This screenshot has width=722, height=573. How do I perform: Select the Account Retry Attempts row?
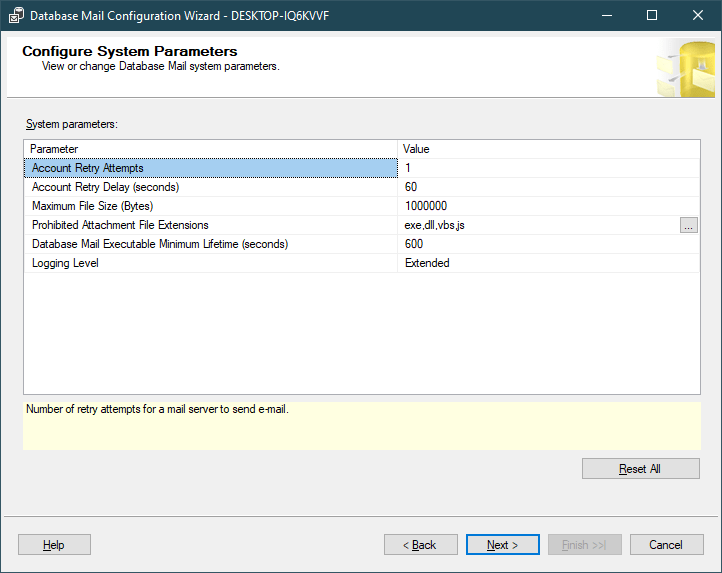click(x=211, y=168)
